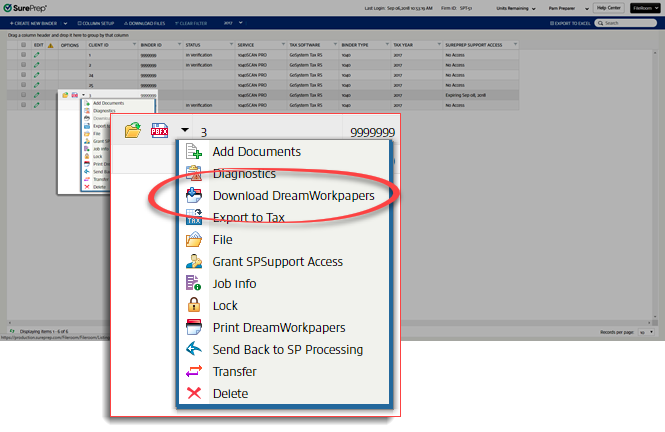
Task: Click the Print DreamWorkpapers printer icon
Action: pos(194,327)
